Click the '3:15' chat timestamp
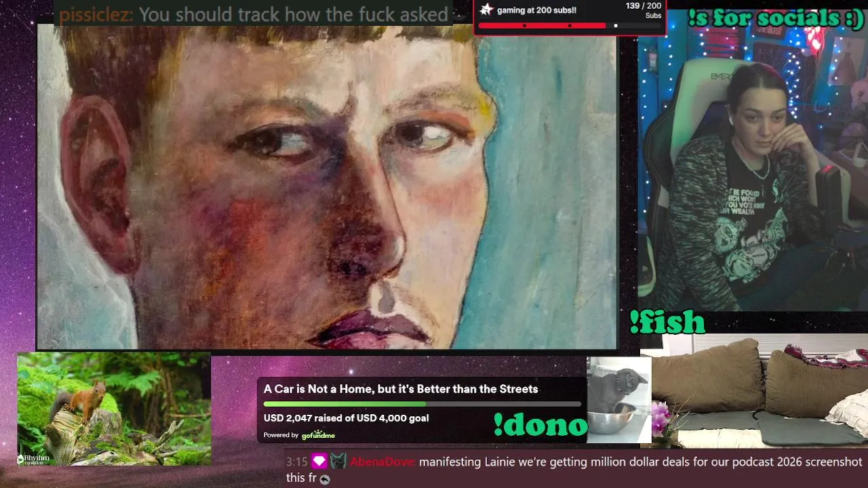 click(x=297, y=462)
